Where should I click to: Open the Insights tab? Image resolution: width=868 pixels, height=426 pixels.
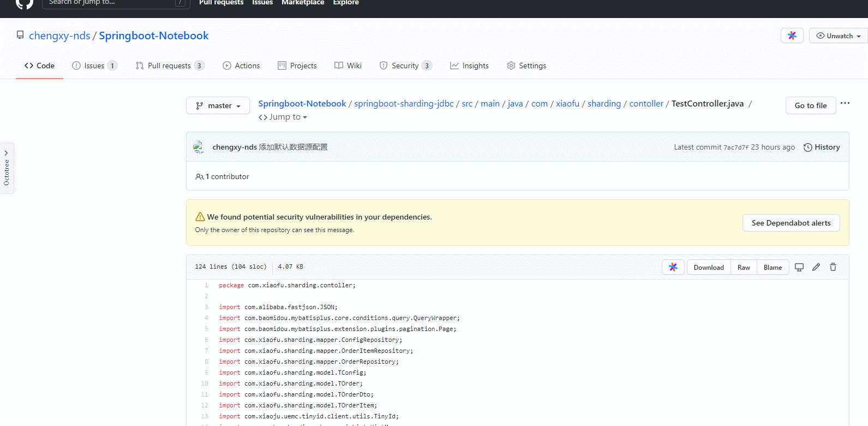(469, 66)
